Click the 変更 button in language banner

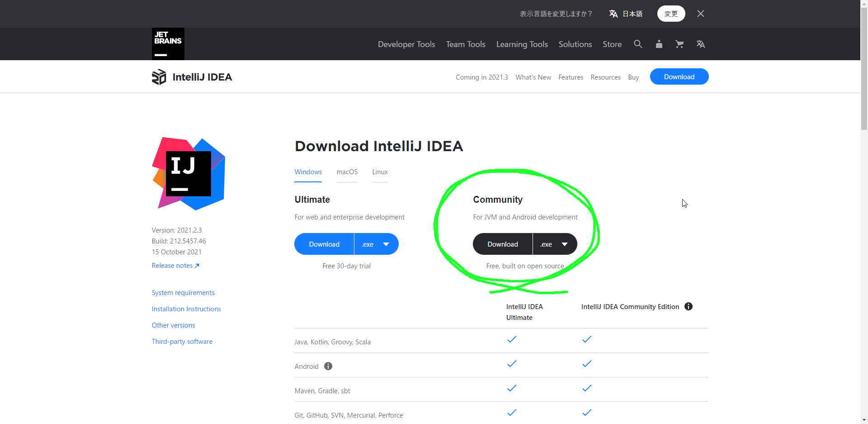click(671, 14)
